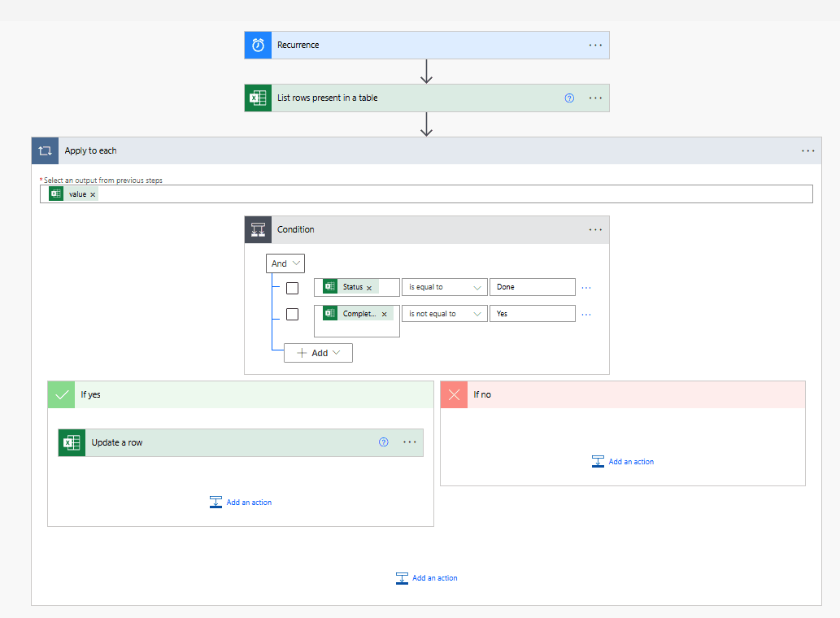Click the Add button below the conditions
The height and width of the screenshot is (618, 840).
tap(318, 352)
